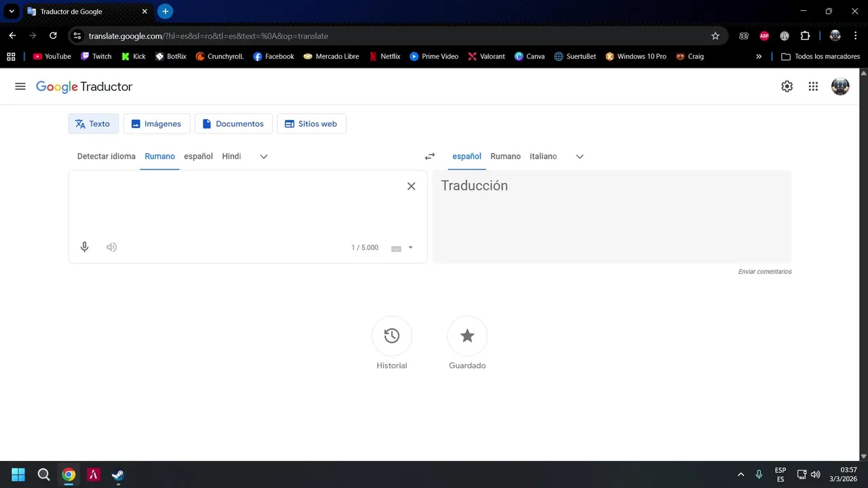Open the Valorant bookmark

click(x=487, y=56)
